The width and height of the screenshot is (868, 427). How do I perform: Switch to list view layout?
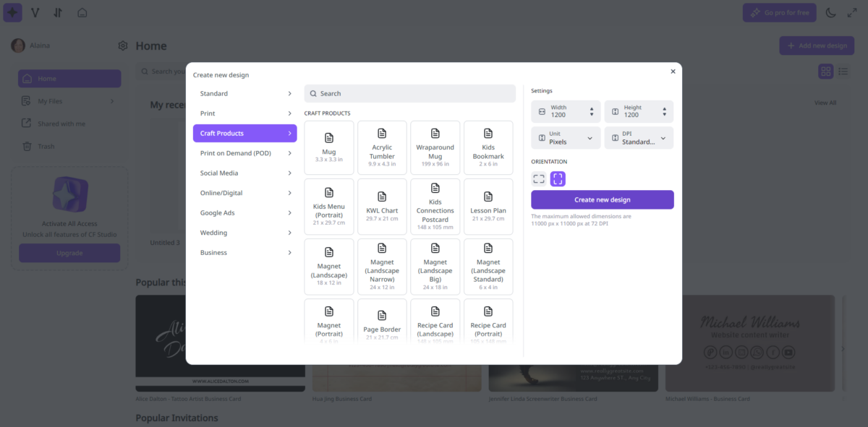843,71
